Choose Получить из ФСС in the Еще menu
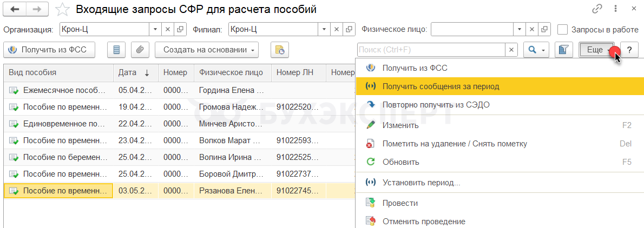The image size is (644, 228). pyautogui.click(x=500, y=68)
